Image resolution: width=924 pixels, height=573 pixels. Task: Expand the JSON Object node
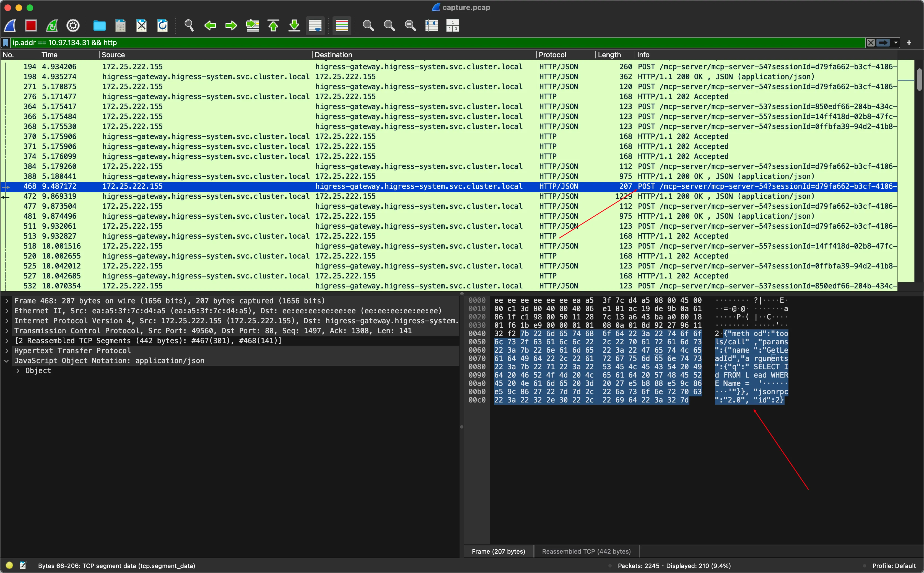[18, 371]
